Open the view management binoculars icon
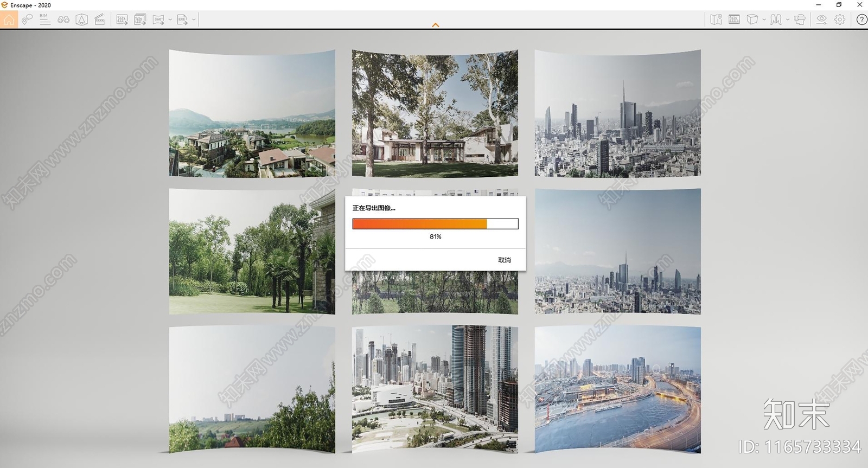 point(63,20)
